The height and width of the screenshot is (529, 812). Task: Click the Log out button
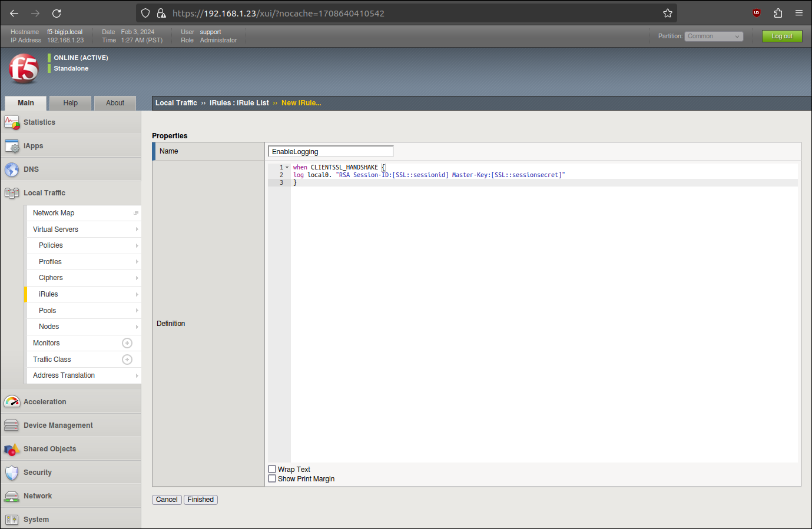[782, 36]
